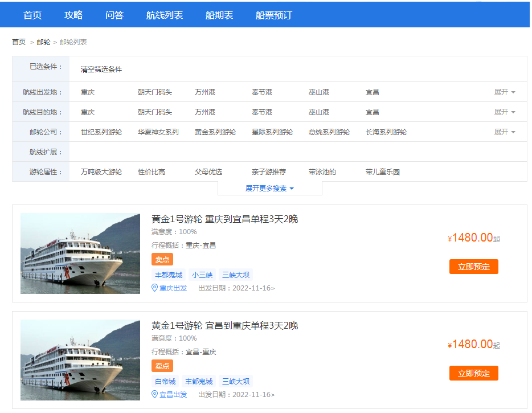The width and height of the screenshot is (532, 413).
Task: Click the location pin icon beside 重庆出发
Action: 154,288
